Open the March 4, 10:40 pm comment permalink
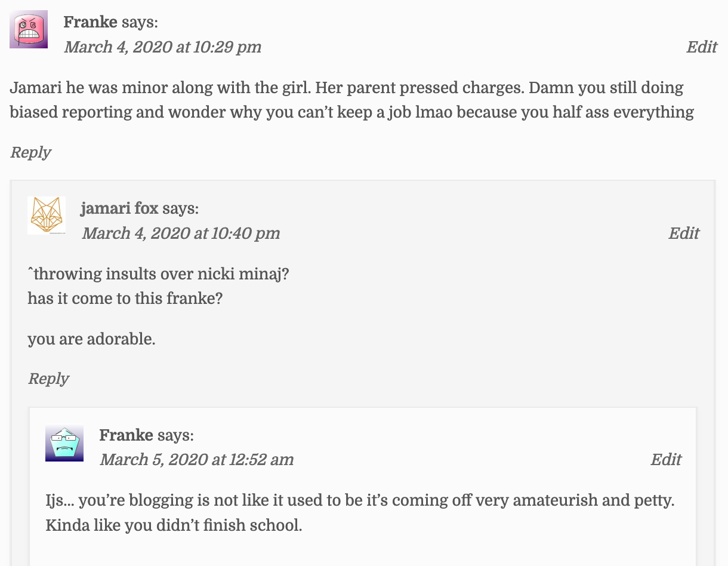The width and height of the screenshot is (728, 566). (180, 233)
